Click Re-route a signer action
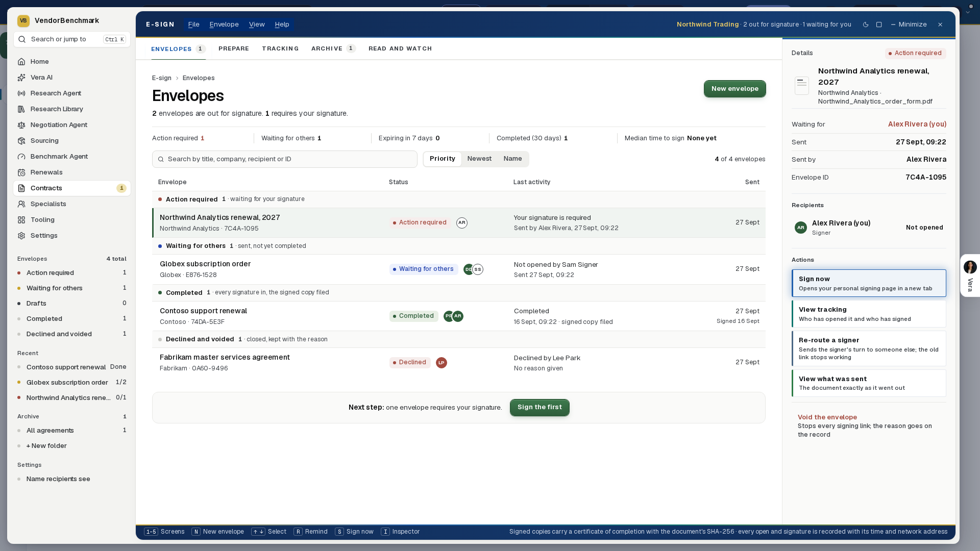Image resolution: width=980 pixels, height=551 pixels. (869, 348)
